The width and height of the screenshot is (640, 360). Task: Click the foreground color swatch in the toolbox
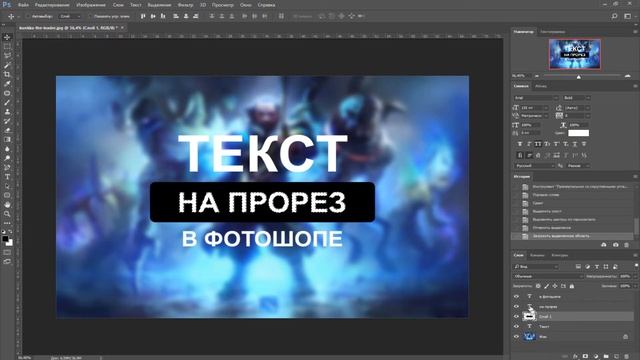click(5, 238)
